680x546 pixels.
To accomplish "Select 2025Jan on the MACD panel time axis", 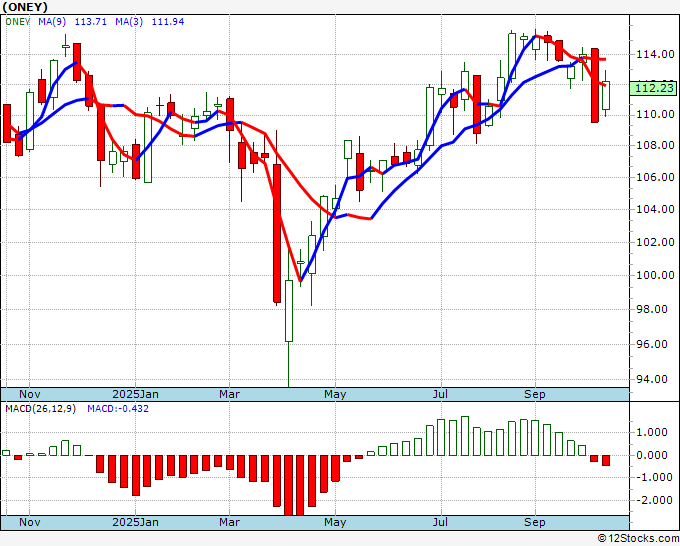I will 135,522.
